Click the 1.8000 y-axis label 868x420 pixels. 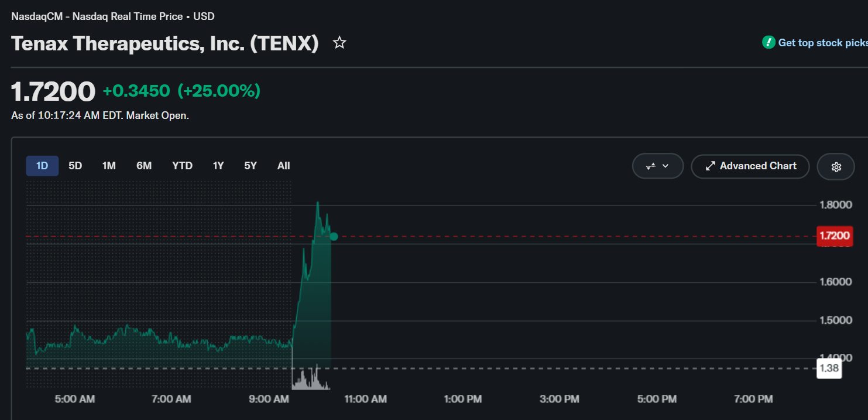[835, 205]
